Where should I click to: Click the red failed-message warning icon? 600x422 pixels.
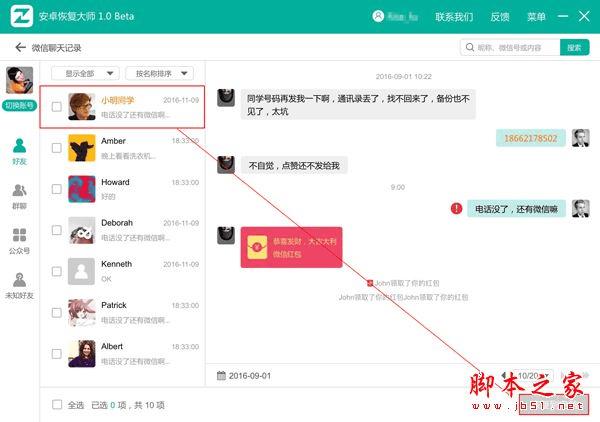456,209
